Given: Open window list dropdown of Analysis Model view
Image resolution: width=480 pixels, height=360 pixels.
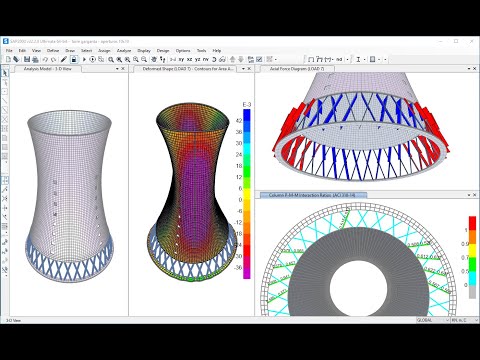Looking at the screenshot, I should [117, 69].
